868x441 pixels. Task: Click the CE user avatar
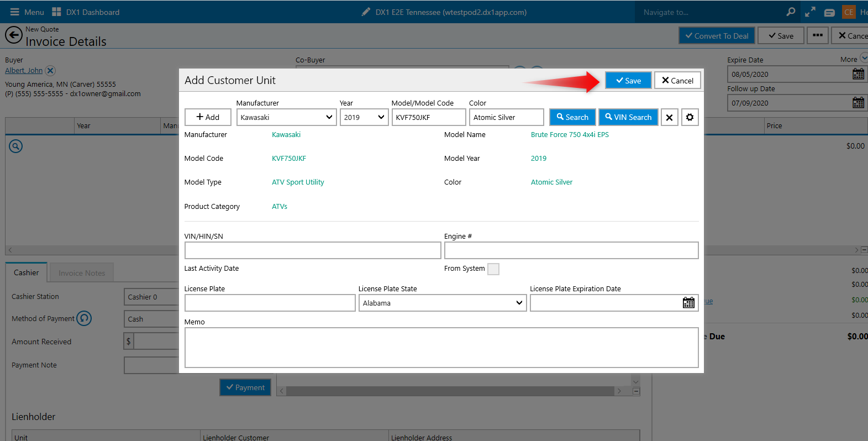click(x=849, y=12)
